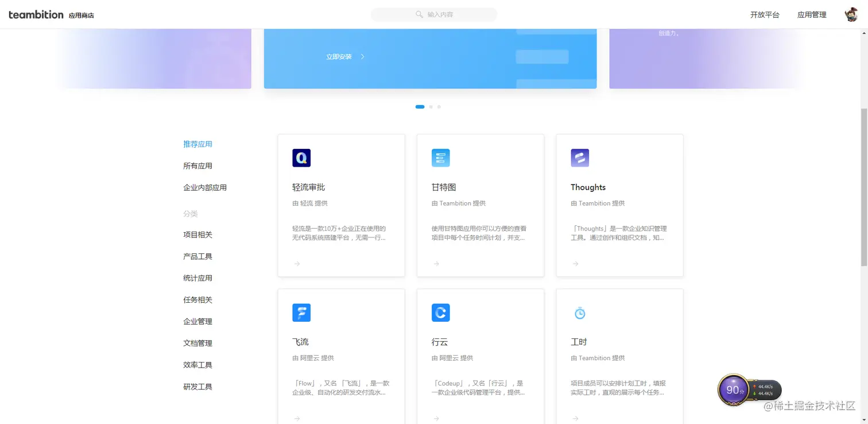This screenshot has width=868, height=424.
Task: Open the 轻流审批 app icon
Action: [x=301, y=158]
